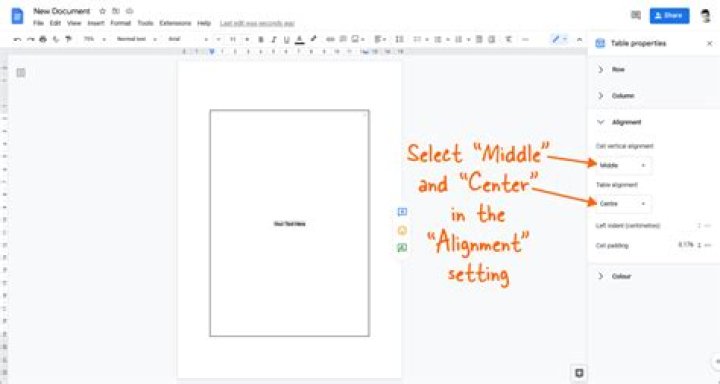Screen dimensions: 720x384
Task: Click the 'Your Text Here' table text
Action: pos(289,224)
